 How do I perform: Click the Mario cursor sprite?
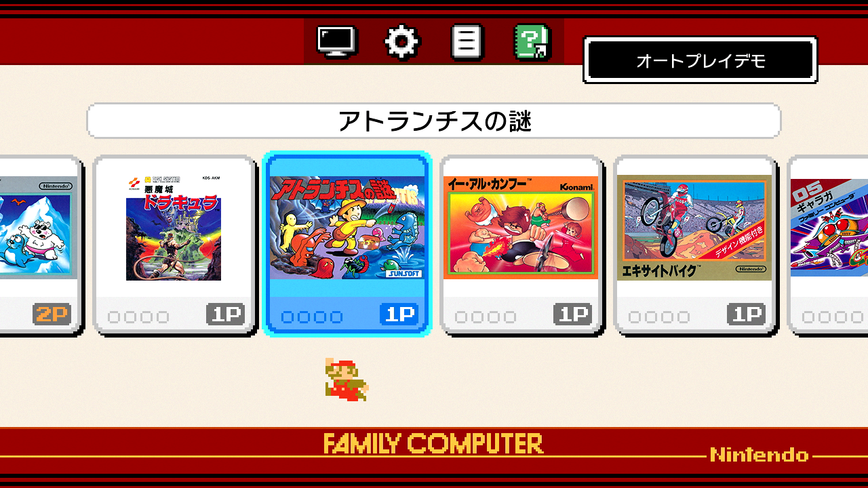(347, 379)
